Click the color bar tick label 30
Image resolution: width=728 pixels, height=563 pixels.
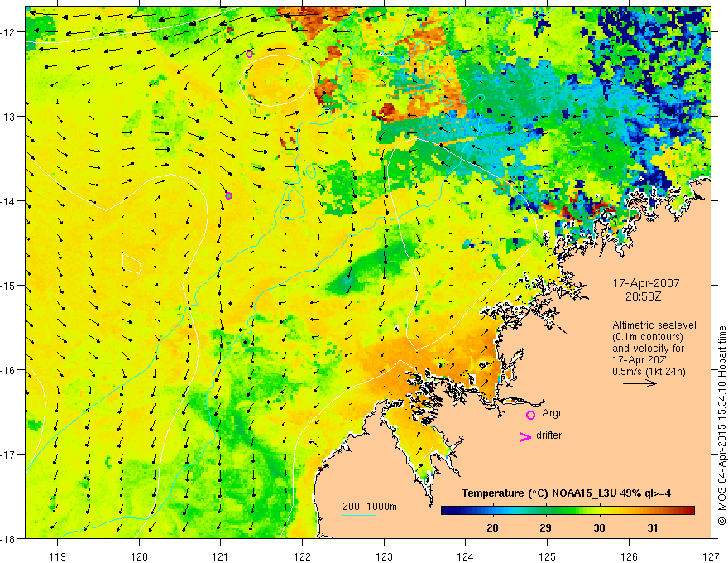point(600,527)
